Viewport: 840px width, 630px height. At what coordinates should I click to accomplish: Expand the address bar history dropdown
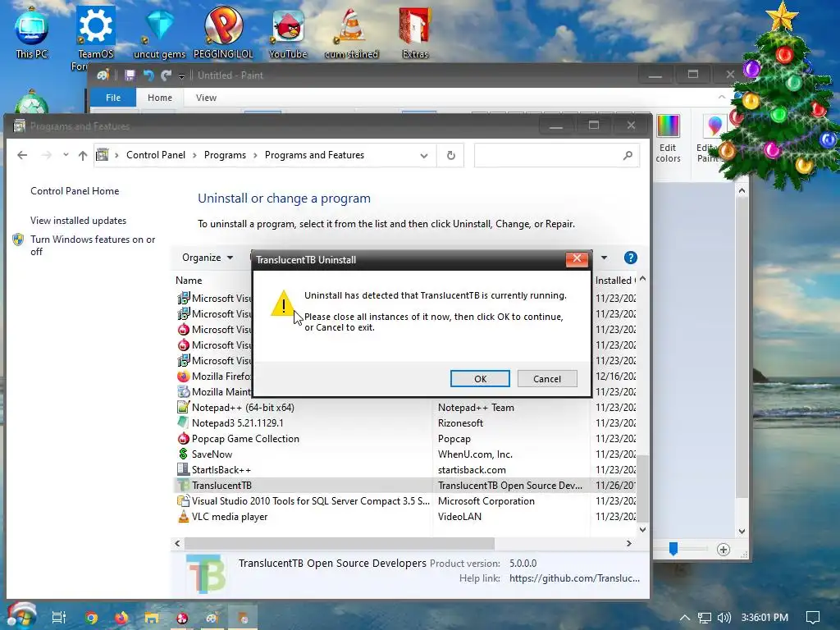click(424, 156)
